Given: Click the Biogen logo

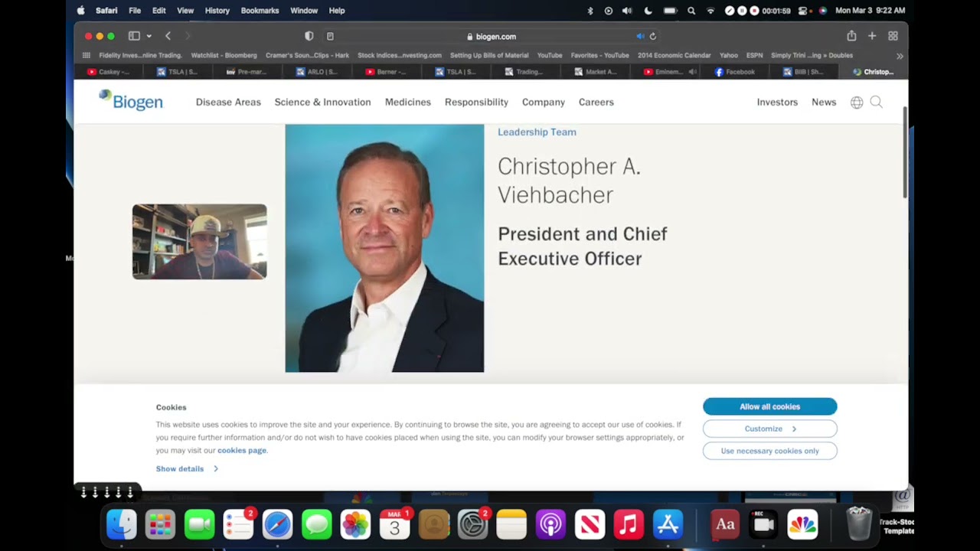Looking at the screenshot, I should click(131, 100).
